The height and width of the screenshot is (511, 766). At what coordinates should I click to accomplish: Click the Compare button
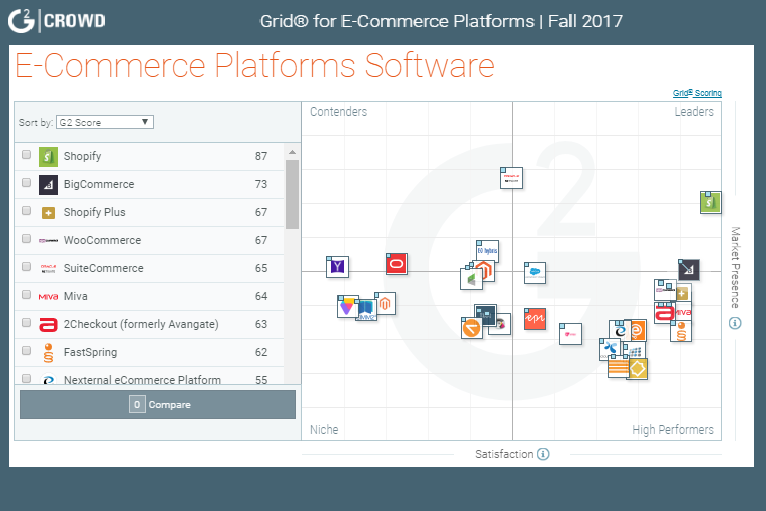pyautogui.click(x=158, y=405)
